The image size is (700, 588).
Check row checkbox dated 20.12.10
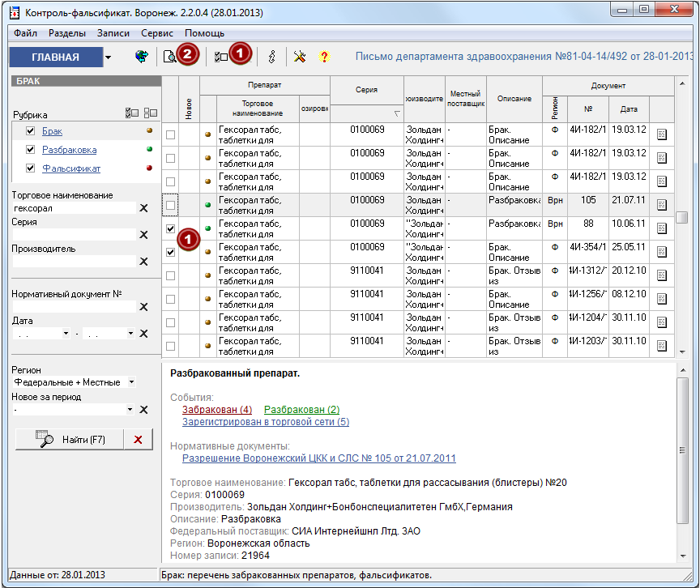pos(170,275)
